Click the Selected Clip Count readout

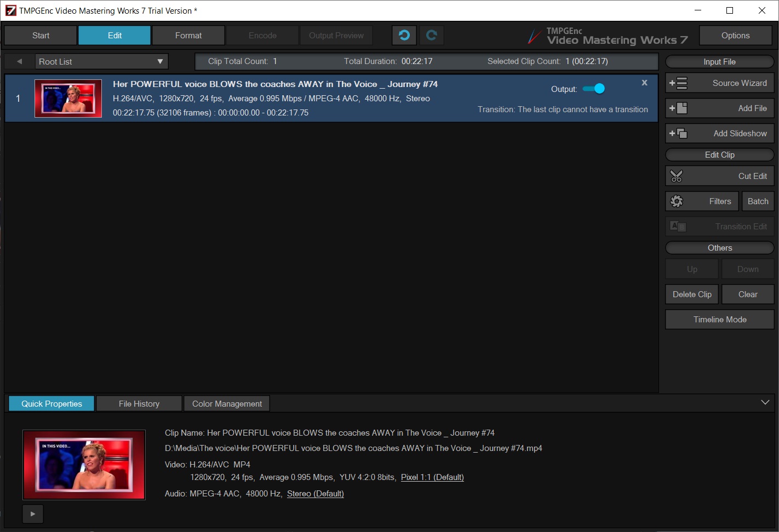548,61
